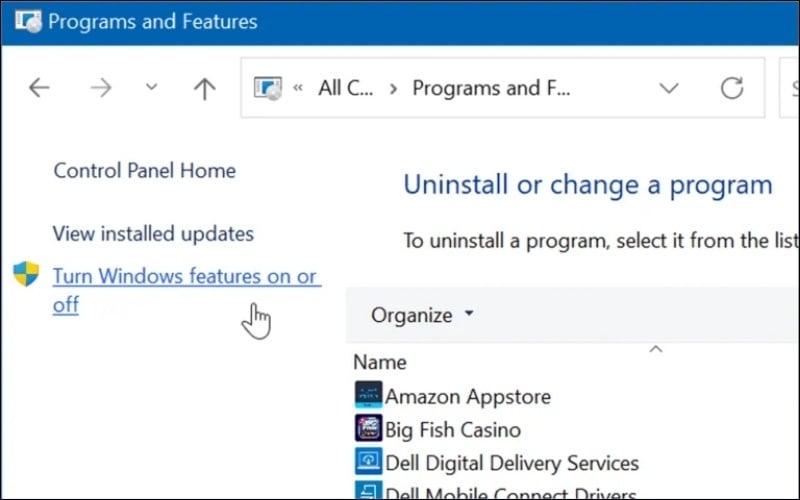Go up one folder level
Screen dimensions: 800x500
click(204, 88)
